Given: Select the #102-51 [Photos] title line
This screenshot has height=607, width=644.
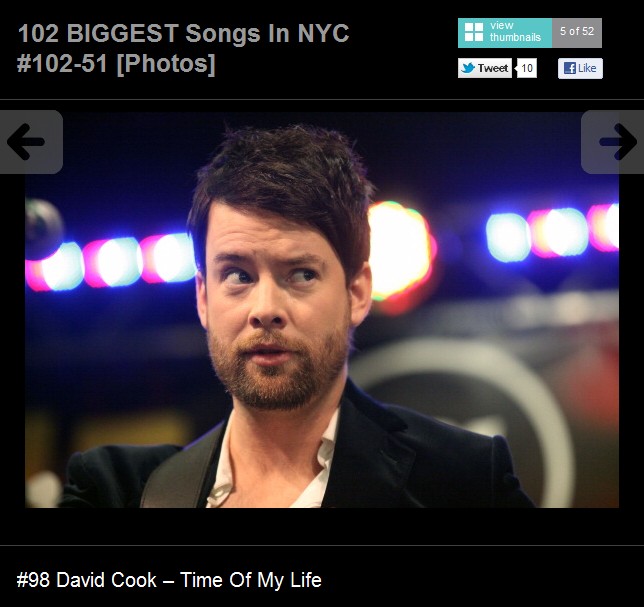Looking at the screenshot, I should coord(116,64).
